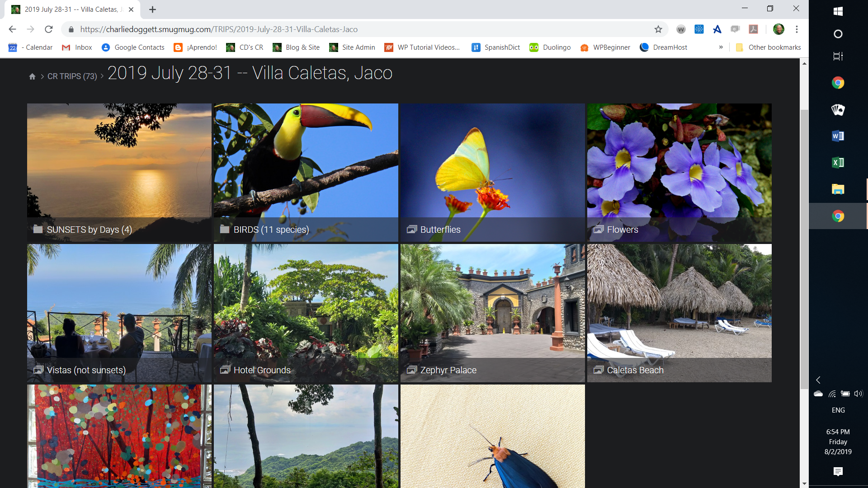
Task: Open the blue moth thumbnail gallery
Action: (x=493, y=436)
